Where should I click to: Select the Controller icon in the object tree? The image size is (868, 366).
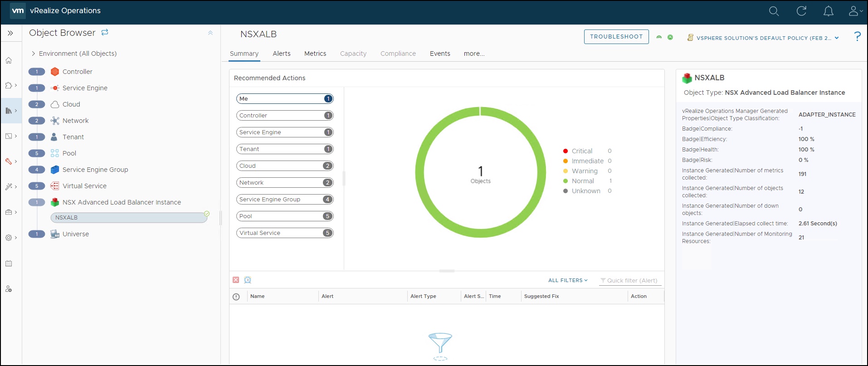(x=55, y=72)
